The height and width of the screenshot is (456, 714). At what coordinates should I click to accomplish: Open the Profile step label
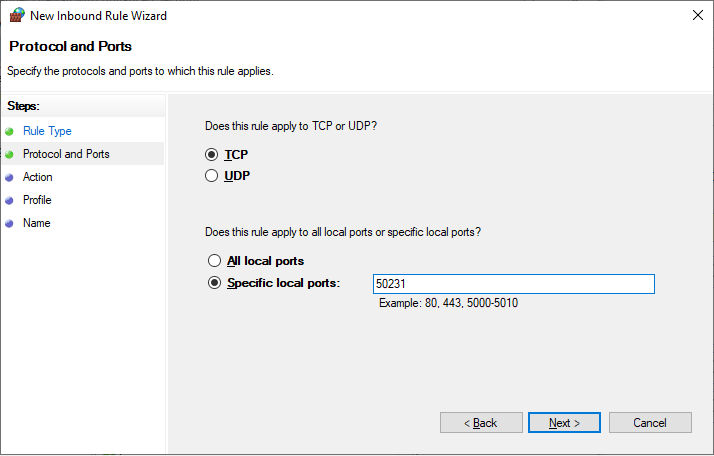(37, 200)
